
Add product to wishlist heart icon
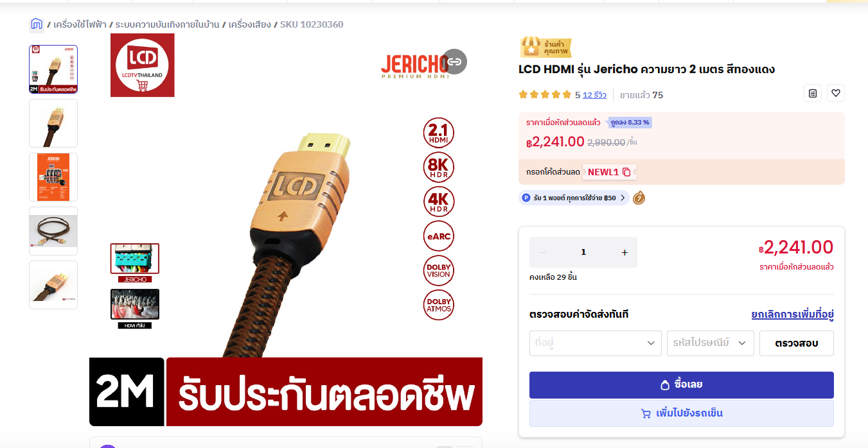click(836, 93)
